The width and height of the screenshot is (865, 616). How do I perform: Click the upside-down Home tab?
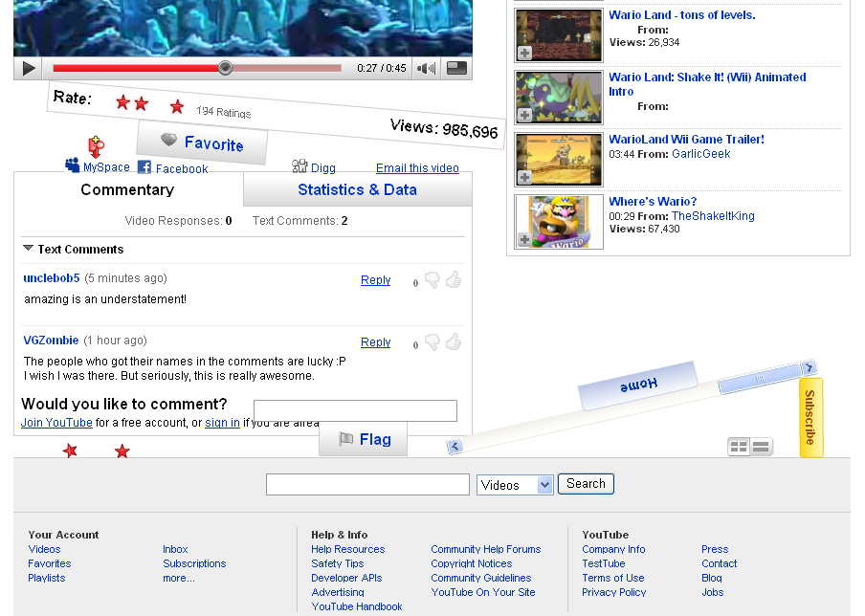[638, 385]
